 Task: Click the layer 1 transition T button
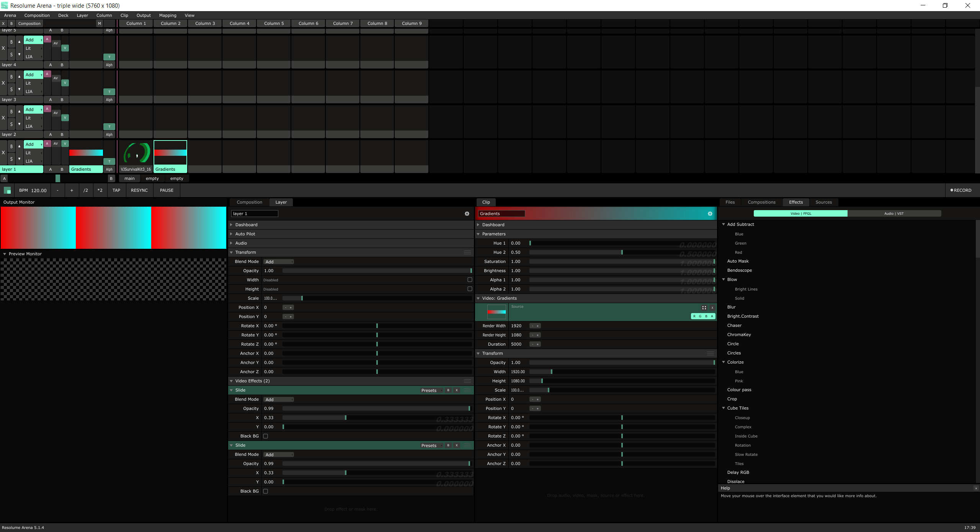109,162
